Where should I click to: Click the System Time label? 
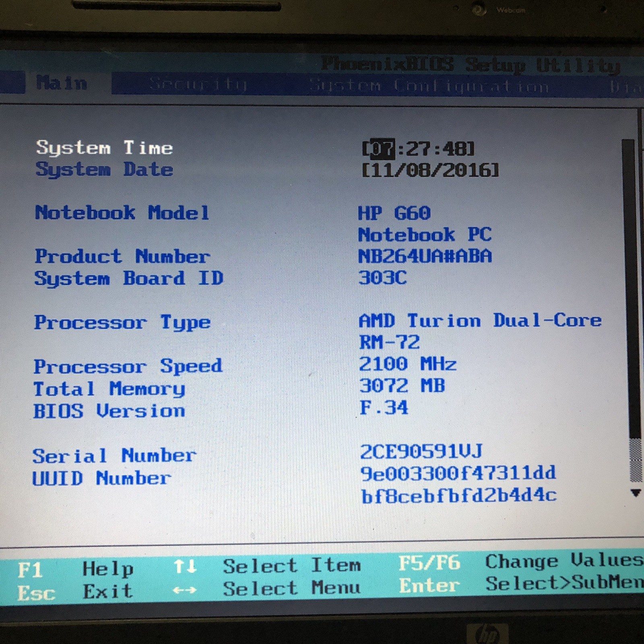pyautogui.click(x=105, y=147)
